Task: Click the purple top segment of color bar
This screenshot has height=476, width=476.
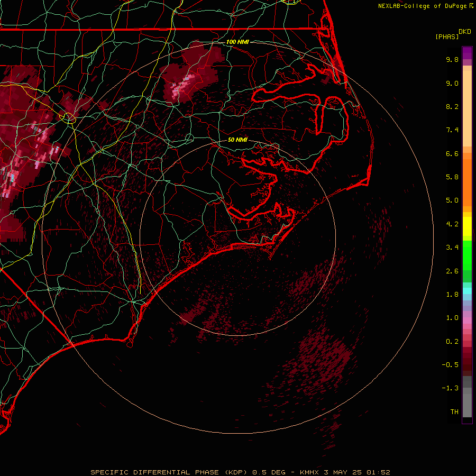Action: click(x=467, y=53)
